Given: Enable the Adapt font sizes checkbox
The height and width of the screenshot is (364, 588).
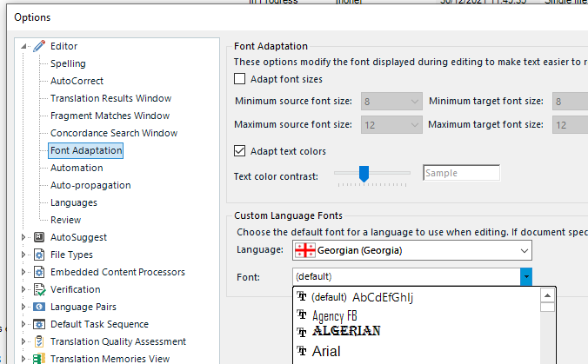Looking at the screenshot, I should tap(239, 79).
